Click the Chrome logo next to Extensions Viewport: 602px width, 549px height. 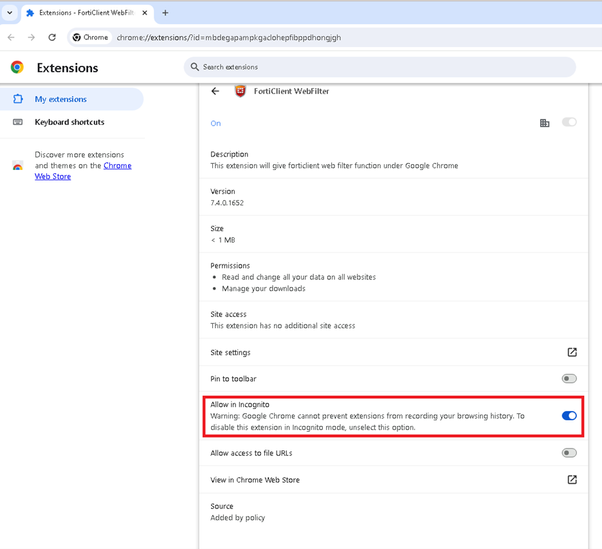click(17, 67)
